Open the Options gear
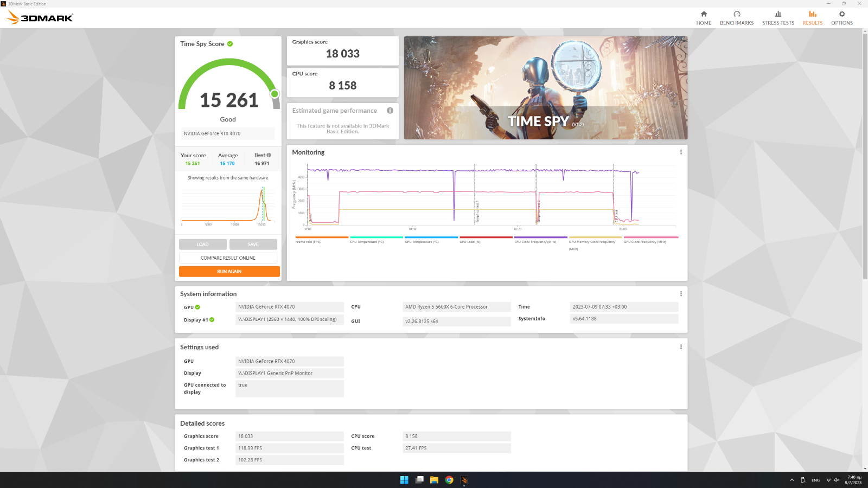868x488 pixels. [x=842, y=18]
